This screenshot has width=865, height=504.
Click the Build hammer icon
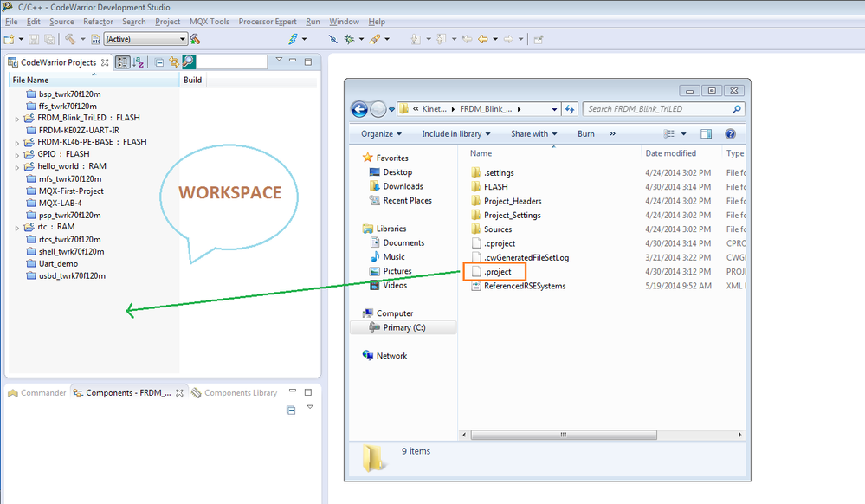click(70, 39)
